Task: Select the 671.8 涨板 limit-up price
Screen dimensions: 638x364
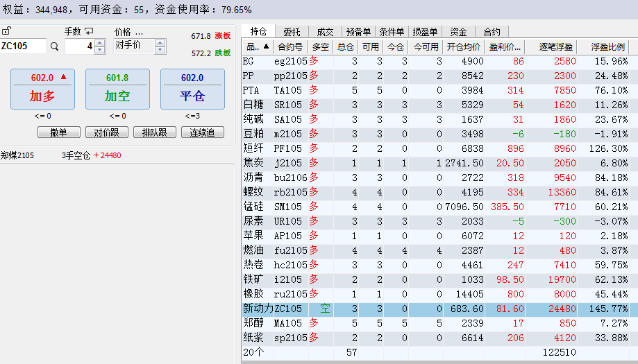Action: 211,36
